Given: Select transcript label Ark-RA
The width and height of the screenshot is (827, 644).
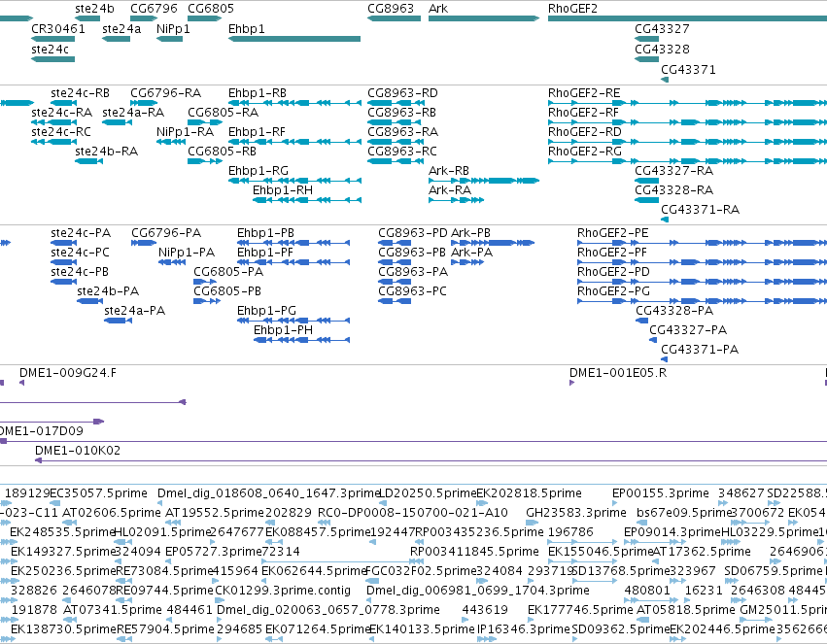Looking at the screenshot, I should 450,190.
